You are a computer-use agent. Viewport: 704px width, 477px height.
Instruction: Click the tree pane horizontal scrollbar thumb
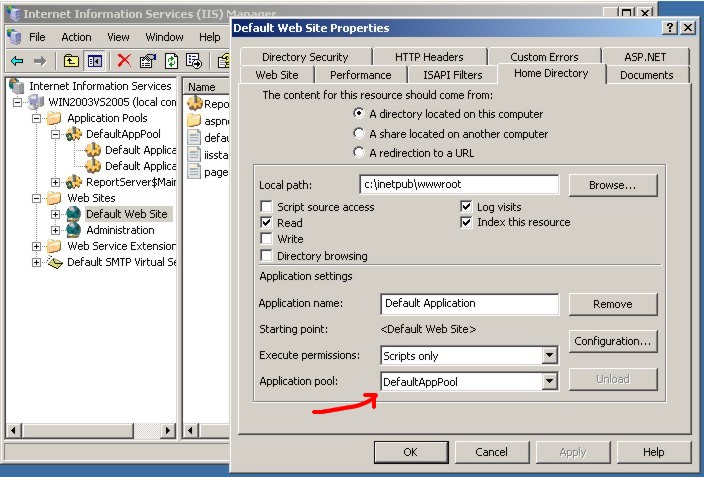[x=78, y=430]
